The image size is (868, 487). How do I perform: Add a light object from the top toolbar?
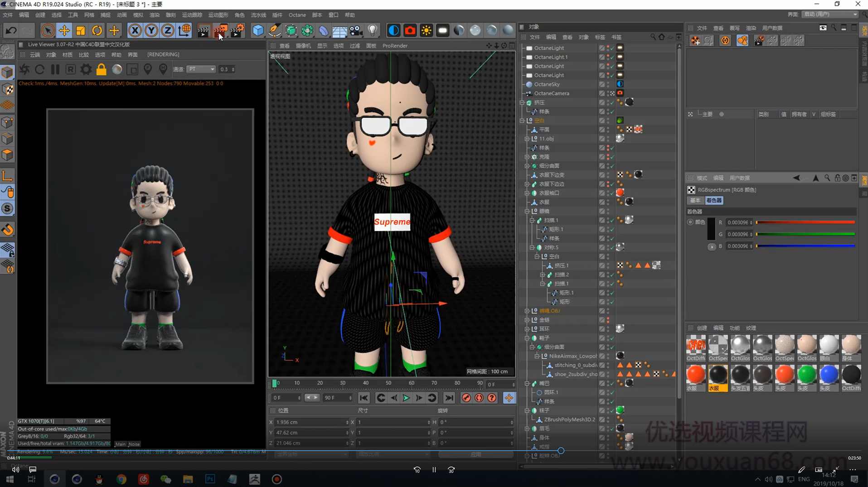[373, 30]
